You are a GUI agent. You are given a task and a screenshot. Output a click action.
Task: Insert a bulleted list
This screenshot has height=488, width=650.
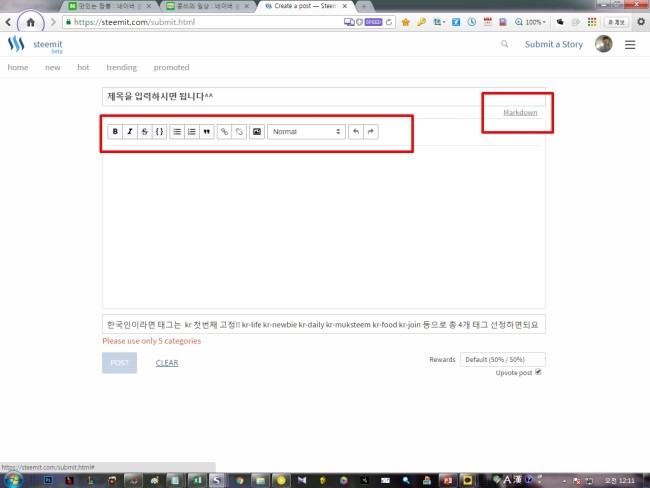[177, 131]
